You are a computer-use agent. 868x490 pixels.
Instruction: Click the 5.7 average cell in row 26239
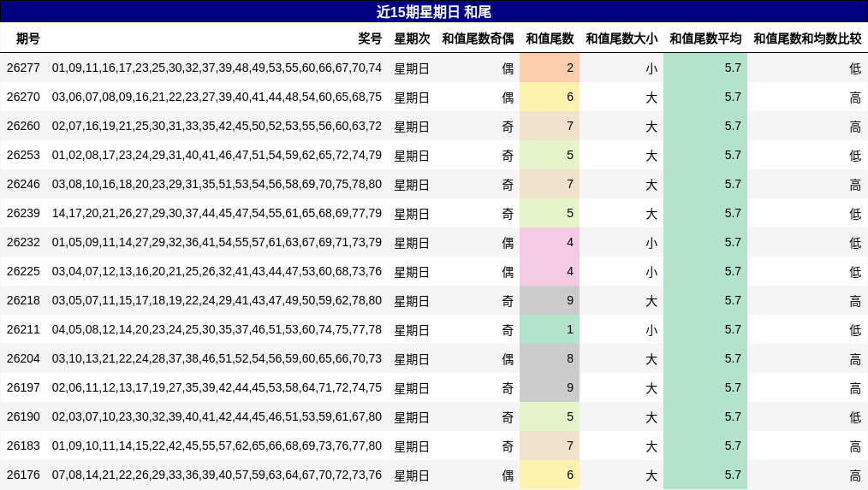(705, 214)
